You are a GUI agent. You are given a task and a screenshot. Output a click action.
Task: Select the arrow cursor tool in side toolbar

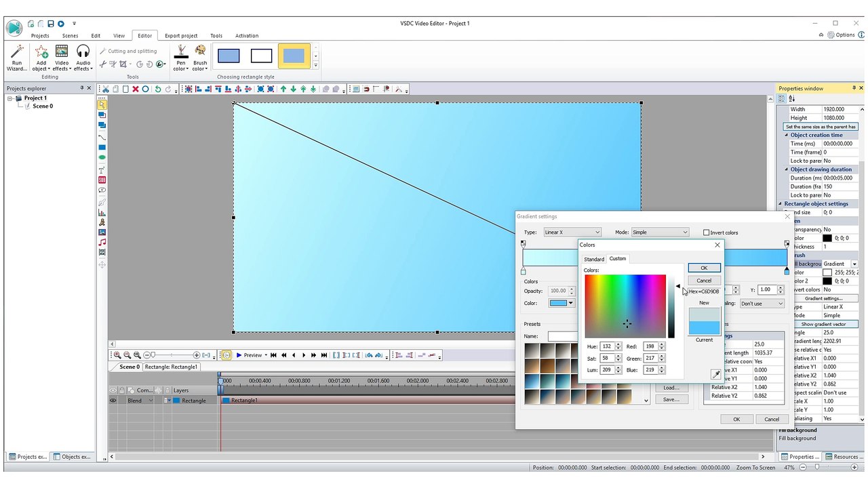click(102, 104)
